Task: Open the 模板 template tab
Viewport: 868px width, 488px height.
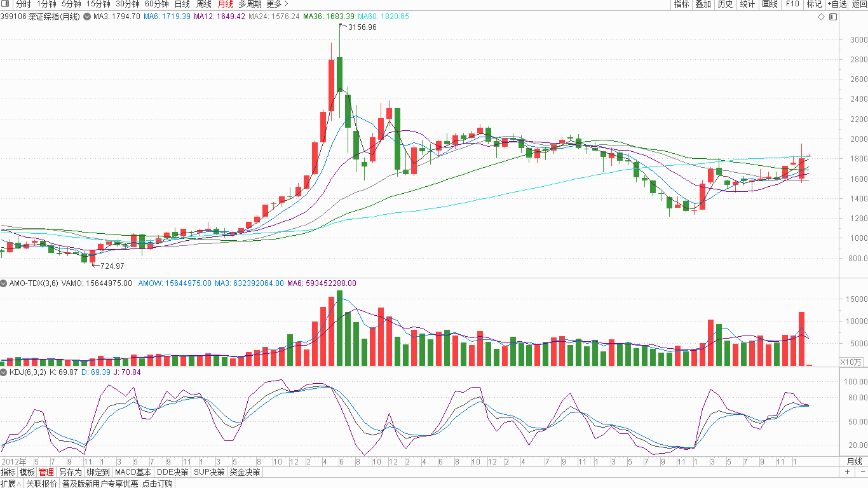Action: tap(27, 472)
